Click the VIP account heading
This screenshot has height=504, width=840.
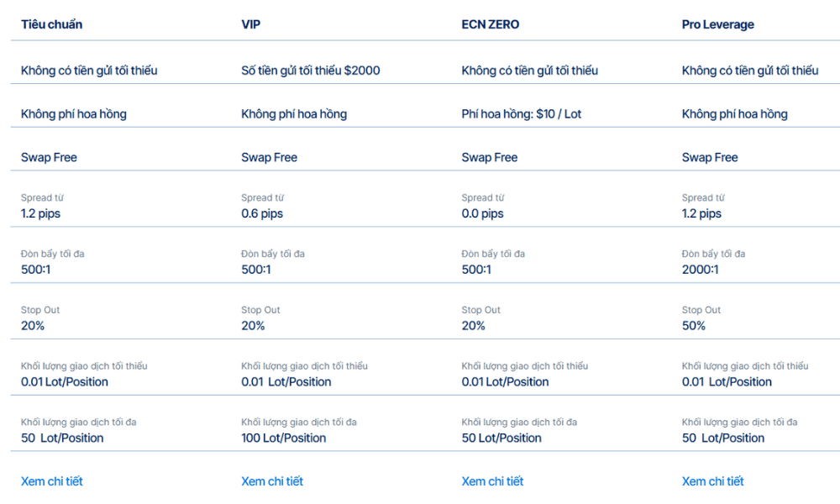(251, 24)
